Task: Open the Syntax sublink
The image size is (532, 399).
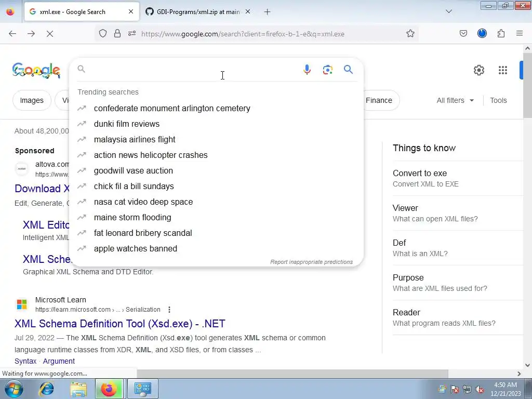Action: 25,361
